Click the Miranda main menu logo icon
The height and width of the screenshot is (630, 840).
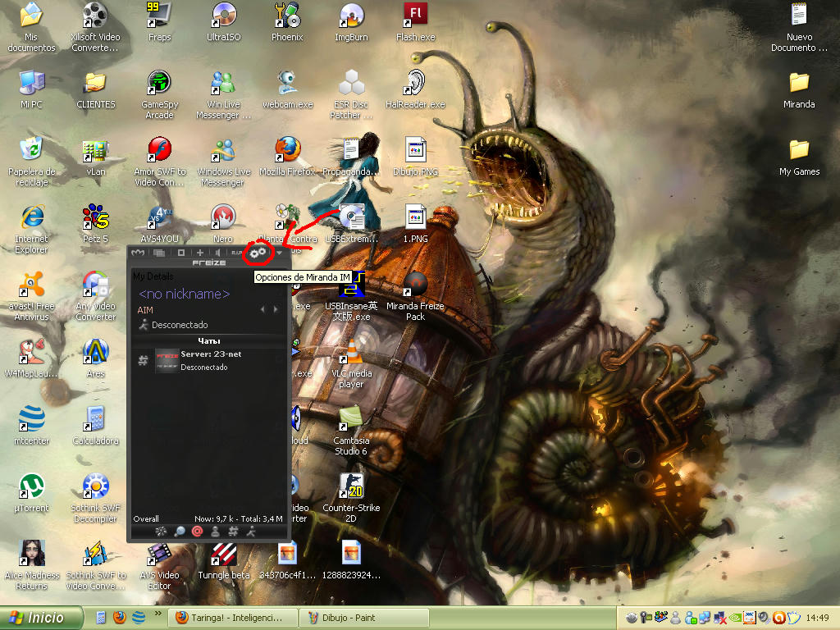[138, 253]
